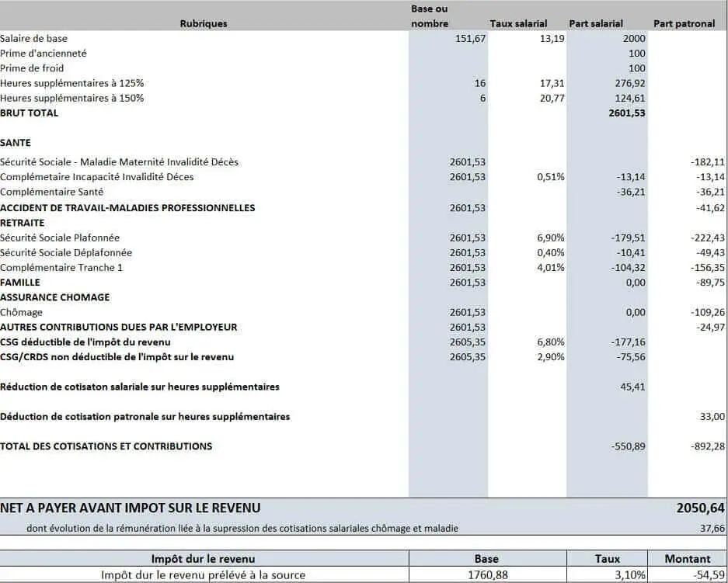Click the BRUT TOTAL label
Viewport: 728px width, 583px height.
pyautogui.click(x=30, y=113)
